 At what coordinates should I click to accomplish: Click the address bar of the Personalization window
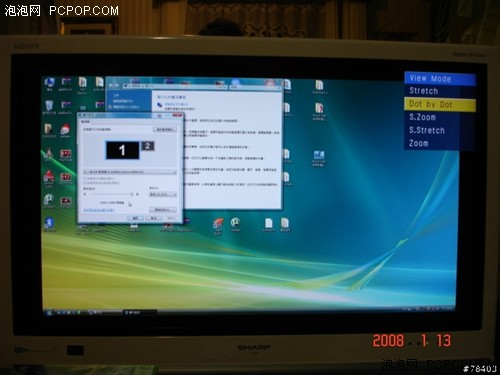point(175,86)
